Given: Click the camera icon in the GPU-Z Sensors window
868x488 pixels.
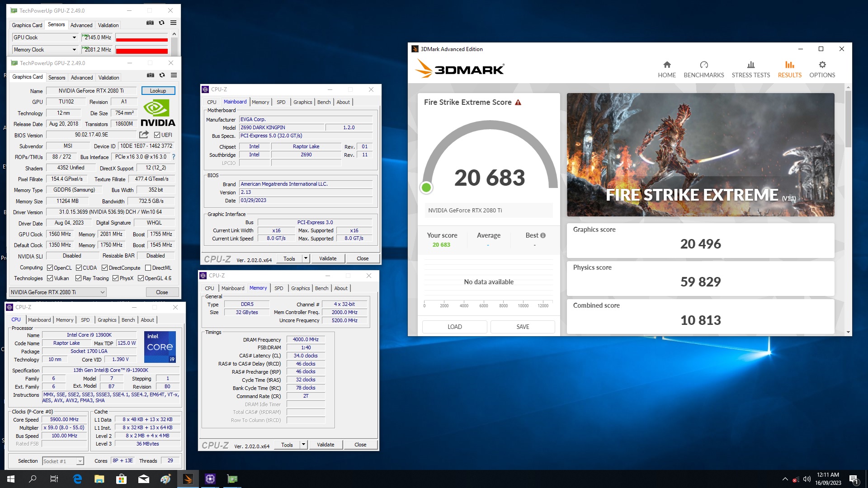Looking at the screenshot, I should 150,23.
